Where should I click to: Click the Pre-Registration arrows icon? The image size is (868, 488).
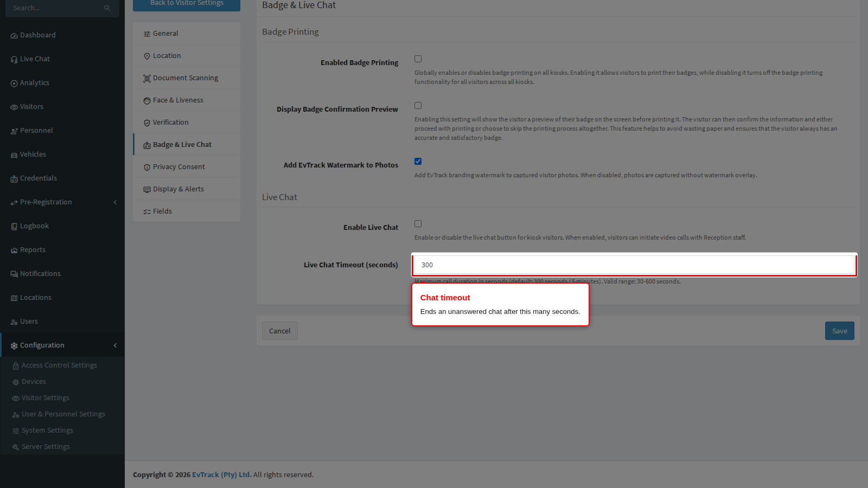coord(14,203)
